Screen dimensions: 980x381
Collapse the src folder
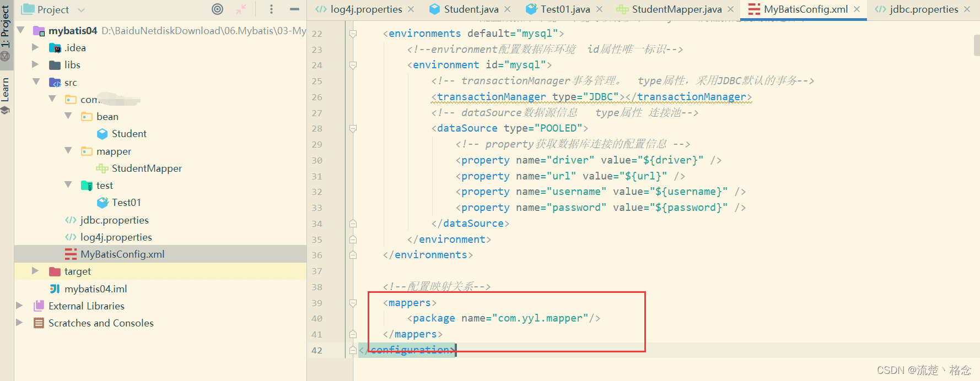click(36, 81)
